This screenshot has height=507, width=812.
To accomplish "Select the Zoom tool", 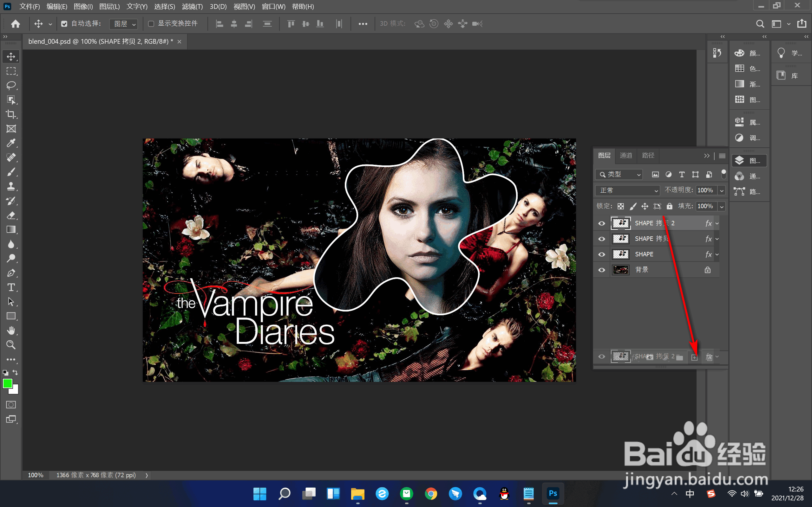I will click(11, 345).
